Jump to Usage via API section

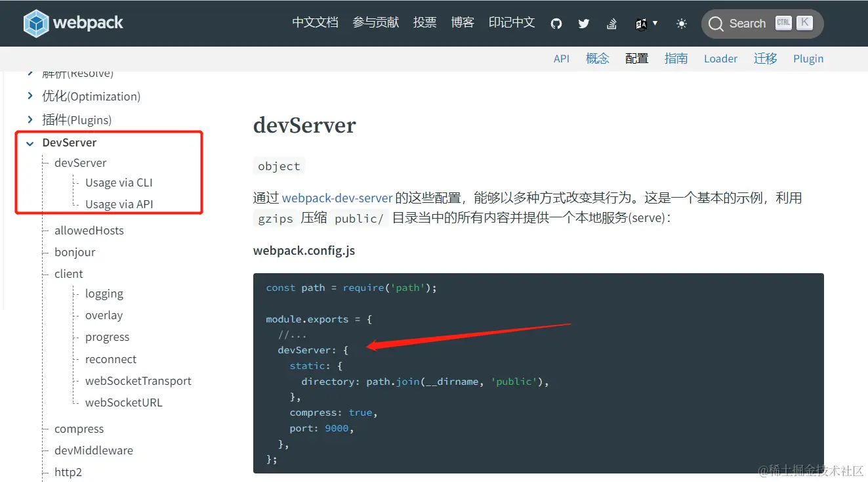point(119,204)
